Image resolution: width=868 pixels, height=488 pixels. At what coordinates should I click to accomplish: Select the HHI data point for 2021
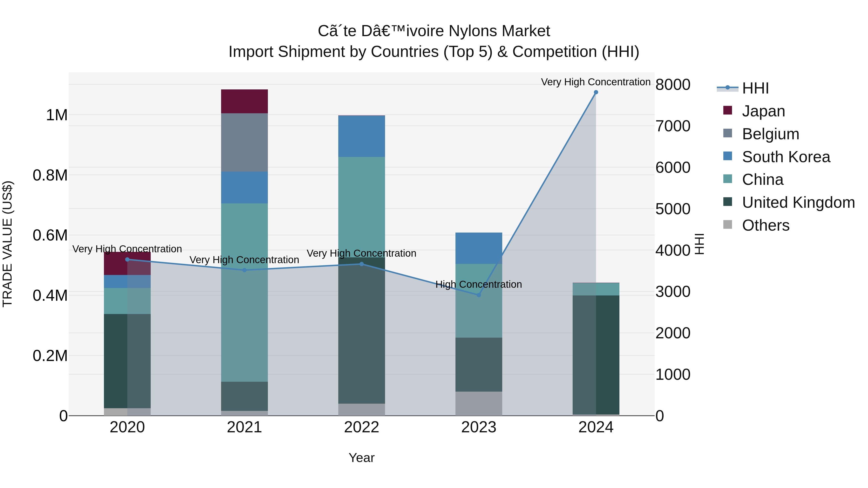coord(245,270)
